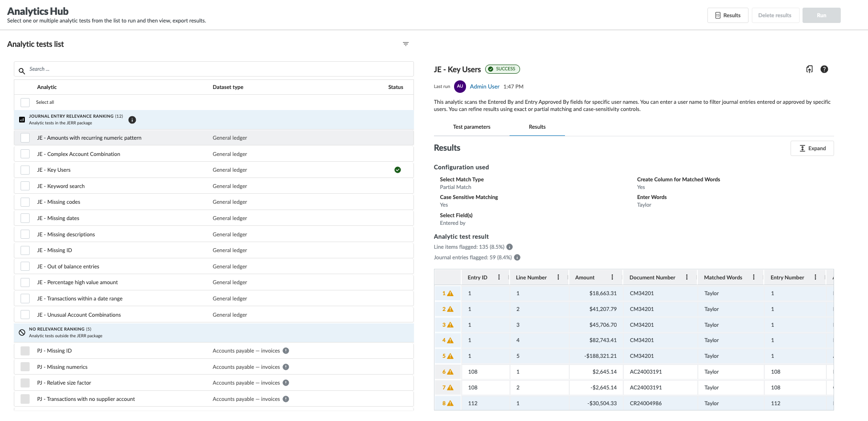868x421 pixels.
Task: Click the SUCCESS status badge
Action: click(502, 69)
